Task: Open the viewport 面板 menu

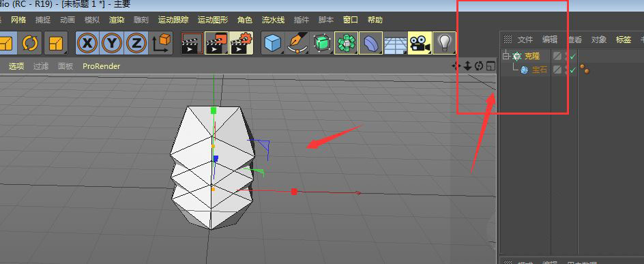Action: (x=65, y=66)
